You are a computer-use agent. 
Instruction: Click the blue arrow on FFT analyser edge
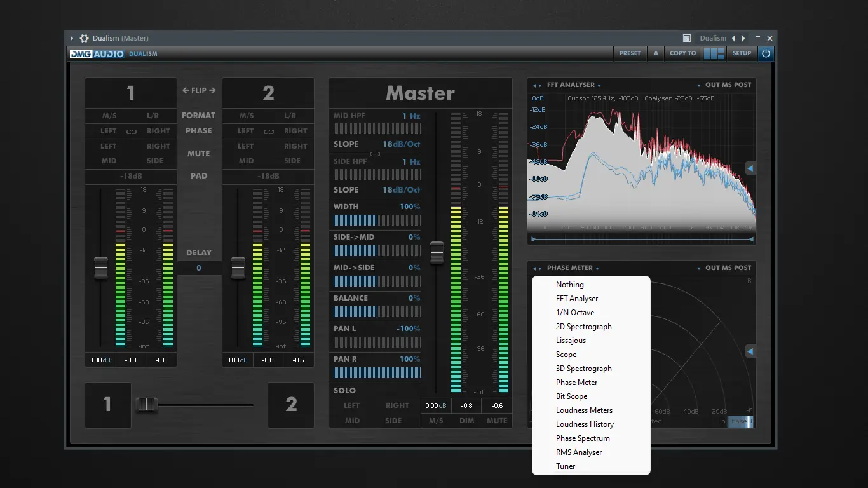750,168
